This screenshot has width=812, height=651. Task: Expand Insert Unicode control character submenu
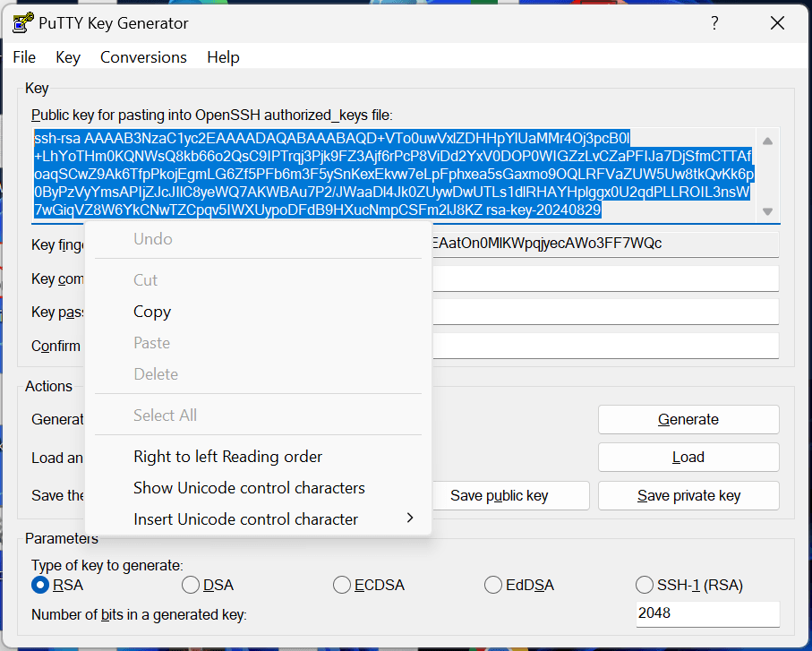click(x=258, y=519)
